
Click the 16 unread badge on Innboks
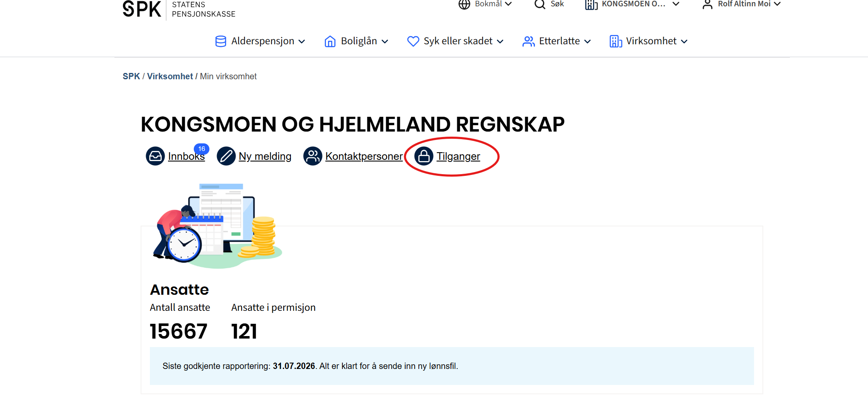pos(201,149)
